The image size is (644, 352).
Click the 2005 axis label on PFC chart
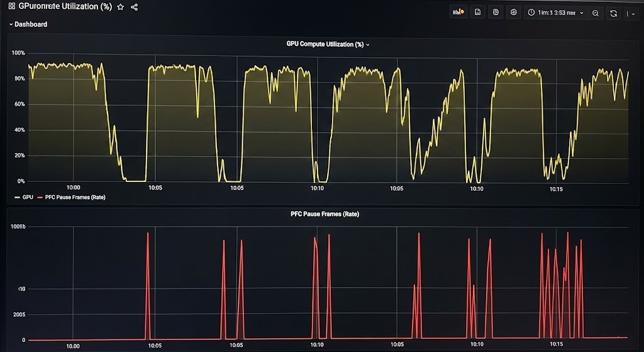18,315
